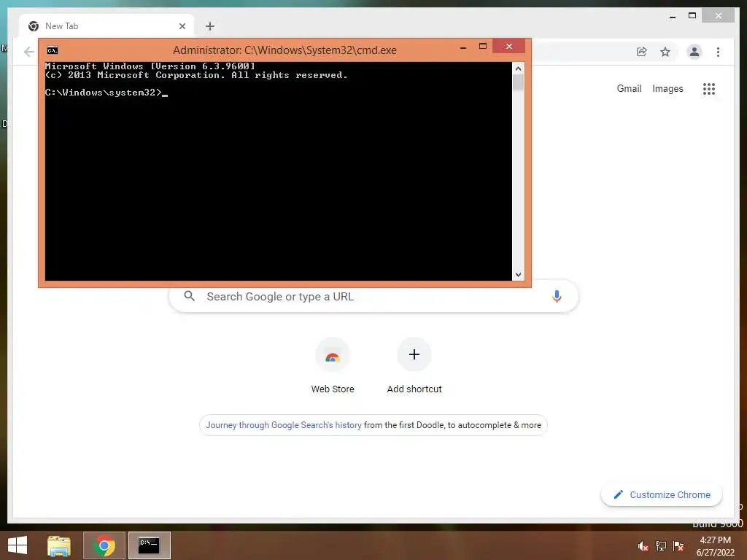The image size is (747, 560).
Task: Open File Explorer from taskbar
Action: pyautogui.click(x=59, y=545)
